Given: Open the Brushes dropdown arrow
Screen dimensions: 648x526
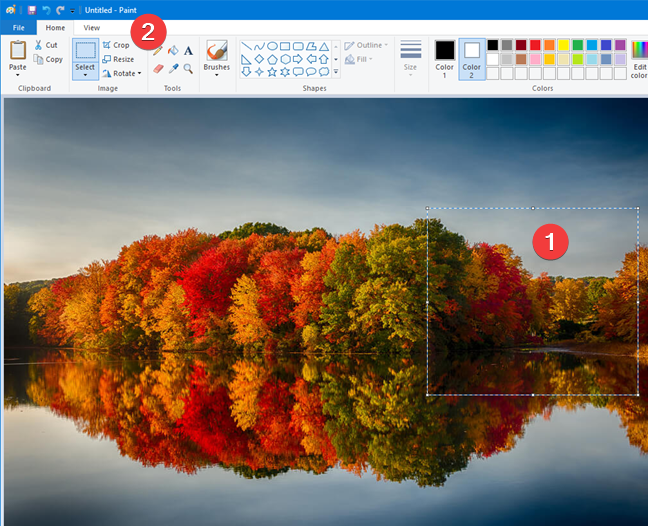Looking at the screenshot, I should [217, 75].
